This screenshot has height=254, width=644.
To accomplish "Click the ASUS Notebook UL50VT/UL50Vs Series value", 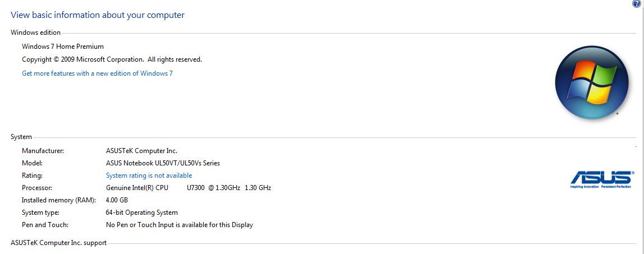I will 163,163.
